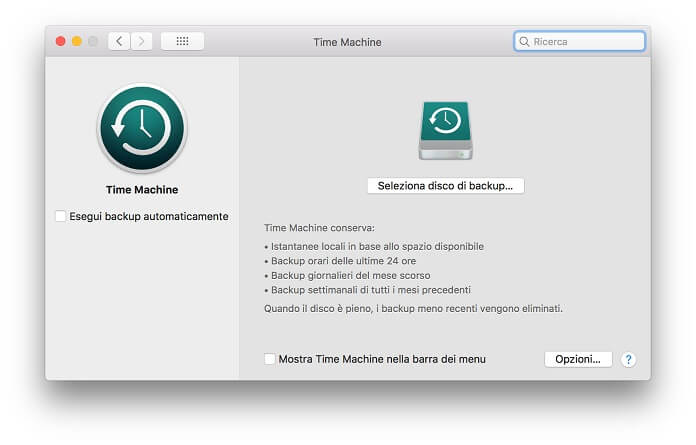Toggle Mostra Time Machine nella barra dei menu
This screenshot has width=696, height=445.
point(270,359)
